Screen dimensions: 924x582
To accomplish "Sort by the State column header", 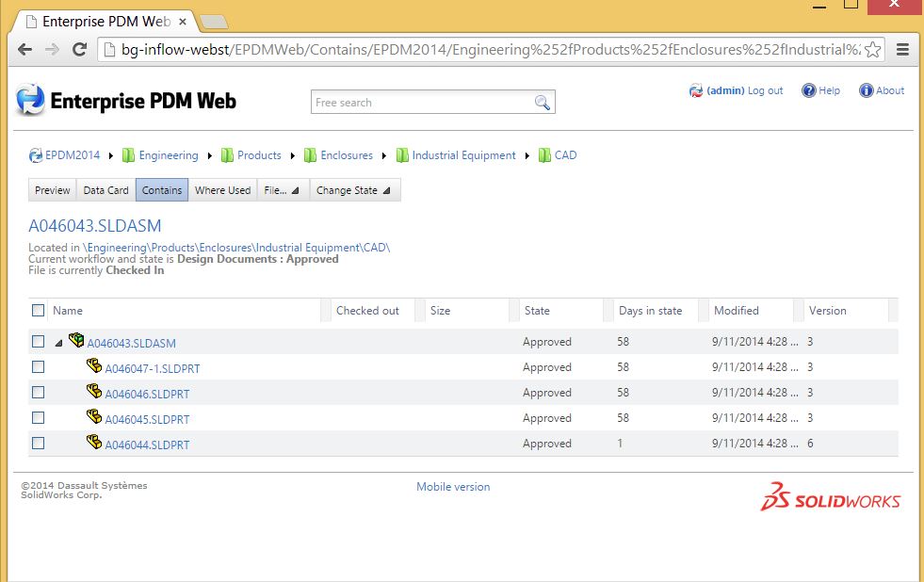I will click(x=537, y=311).
